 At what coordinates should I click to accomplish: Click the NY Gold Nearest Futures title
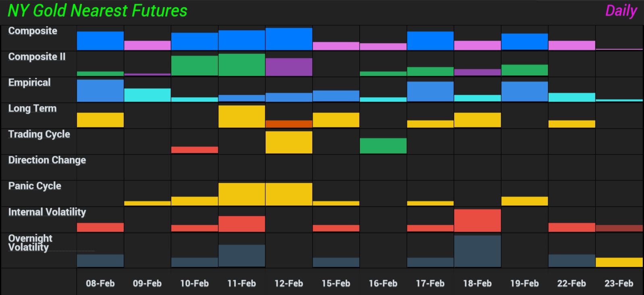98,11
